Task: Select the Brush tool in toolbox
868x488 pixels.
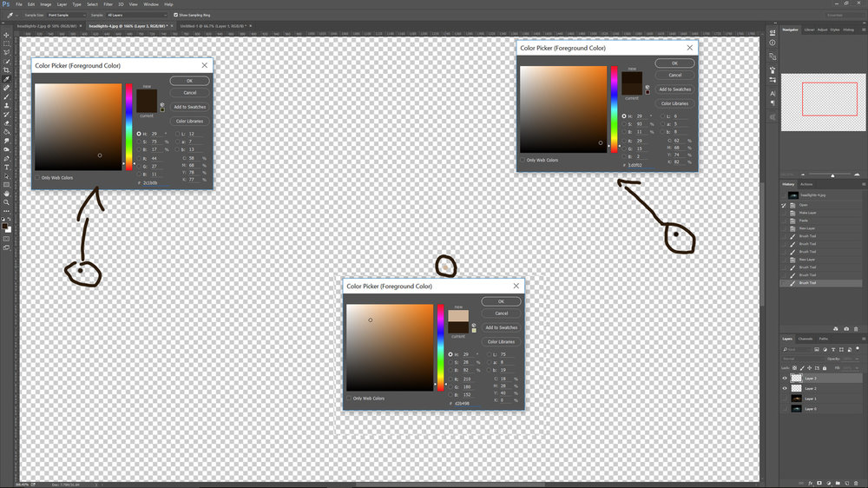Action: tap(7, 96)
